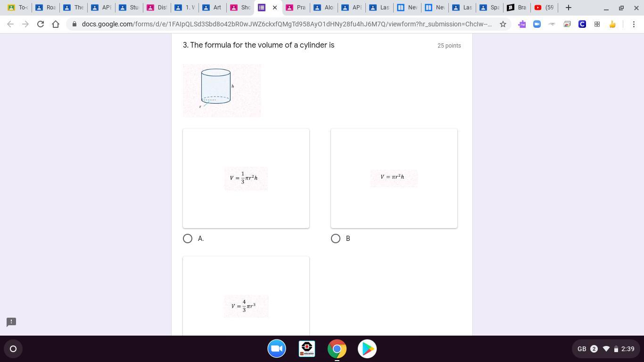
Task: Report a problem with the feedback icon
Action: [11, 322]
